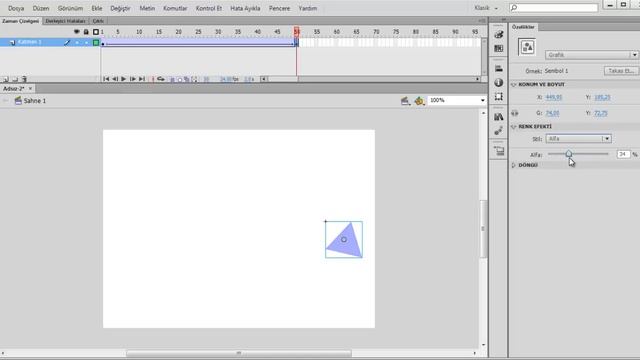This screenshot has width=640, height=360.
Task: Open the Dosya menu
Action: click(16, 8)
